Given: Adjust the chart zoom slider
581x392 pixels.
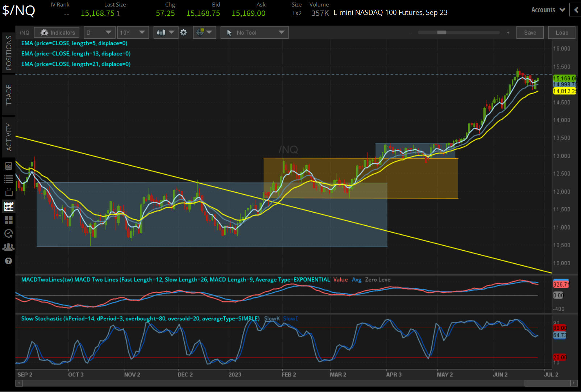Looking at the screenshot, I should point(441,32).
